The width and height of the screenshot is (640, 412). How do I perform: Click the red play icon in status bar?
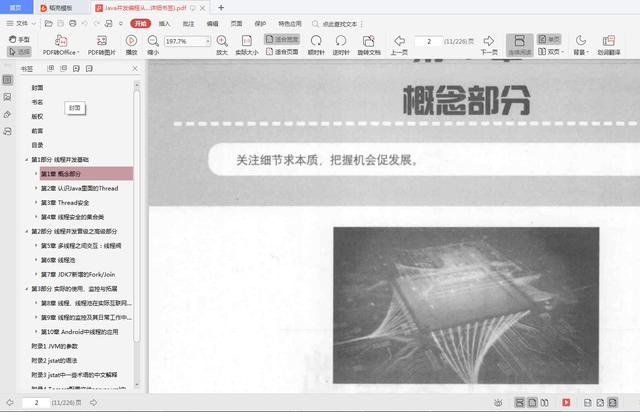[566, 403]
